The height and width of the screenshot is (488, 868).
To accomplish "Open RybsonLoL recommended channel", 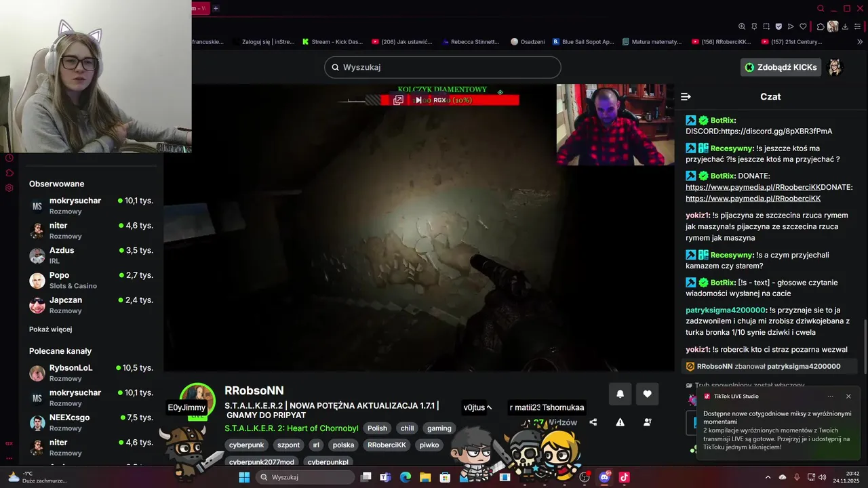I will click(92, 373).
